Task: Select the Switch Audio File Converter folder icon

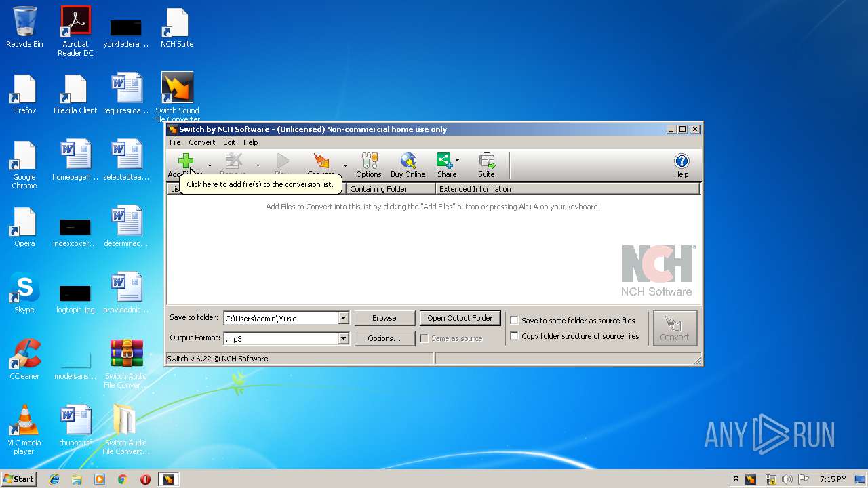Action: (x=126, y=430)
